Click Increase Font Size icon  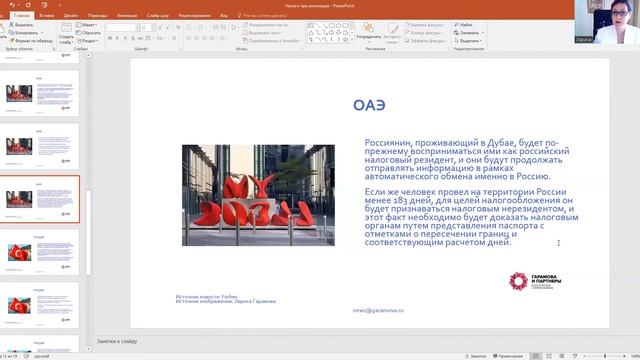(x=160, y=27)
